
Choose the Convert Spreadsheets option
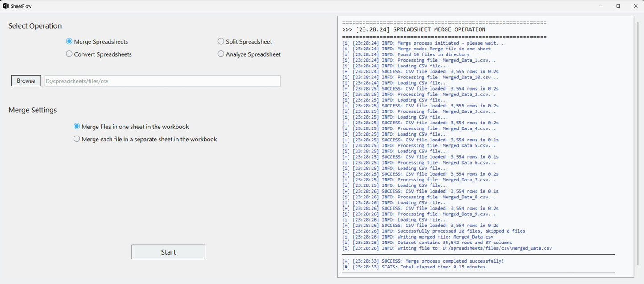coord(70,54)
